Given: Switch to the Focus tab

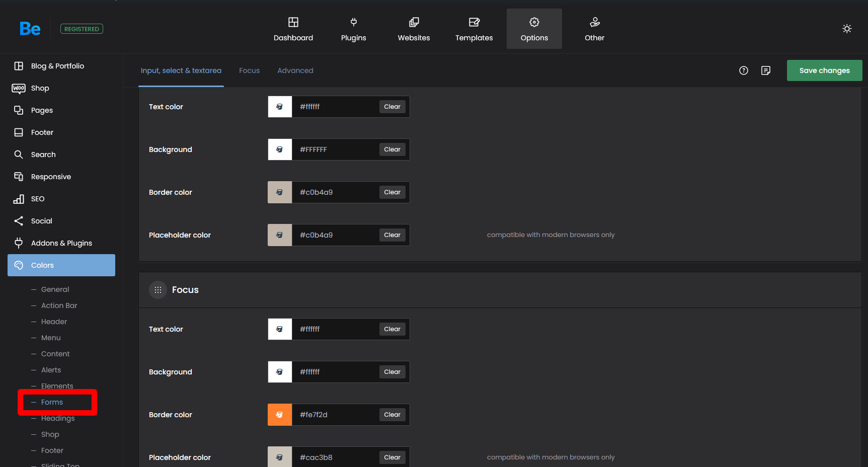Looking at the screenshot, I should [x=250, y=70].
